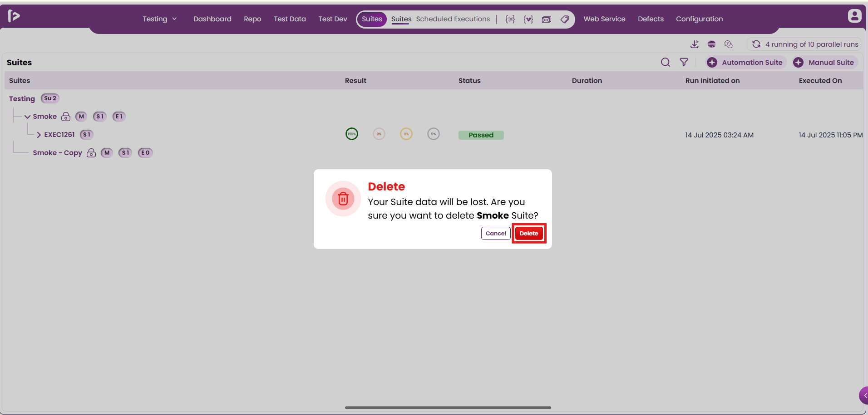
Task: Add a new Manual Suite
Action: (825, 62)
